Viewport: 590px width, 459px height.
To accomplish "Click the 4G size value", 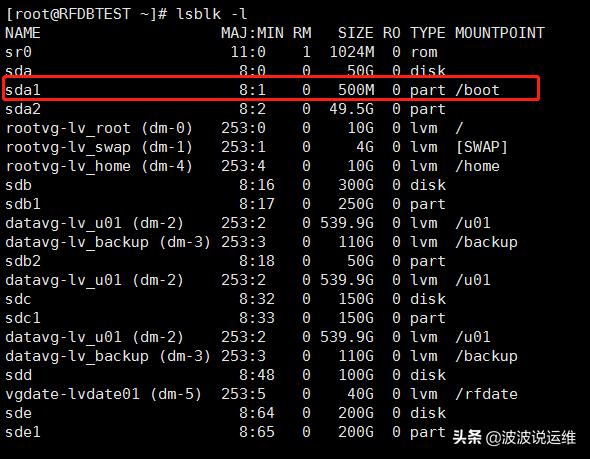I will [x=365, y=147].
